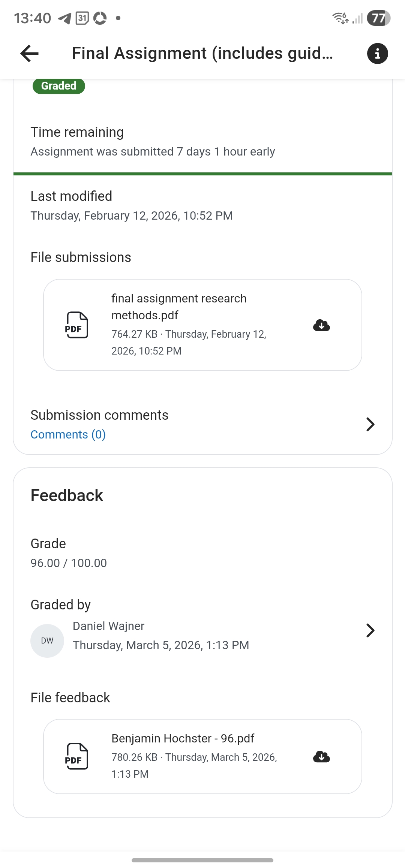Screen dimensions: 405x868
Task: Tap the back arrow icon
Action: [x=29, y=53]
